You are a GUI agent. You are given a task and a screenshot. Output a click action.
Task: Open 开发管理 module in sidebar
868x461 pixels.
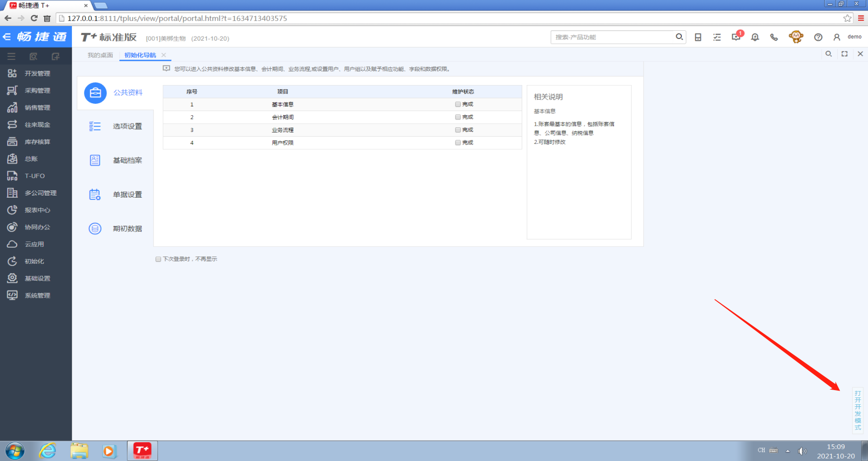(x=36, y=74)
